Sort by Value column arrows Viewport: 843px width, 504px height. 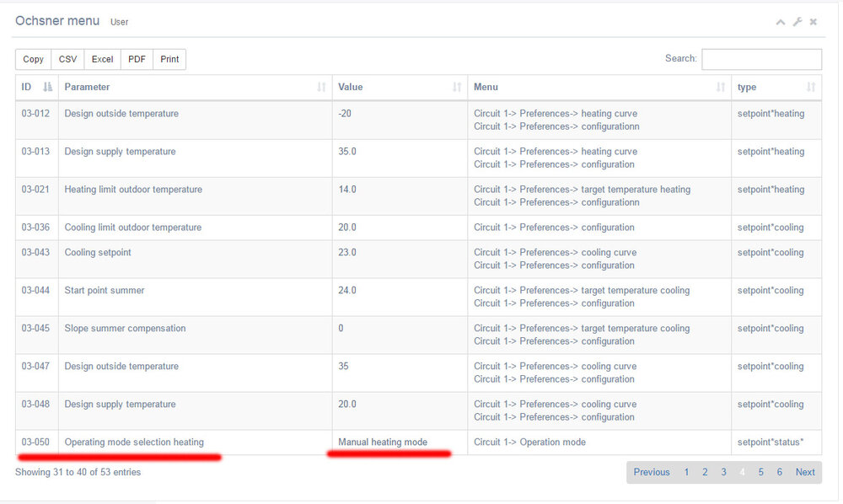click(456, 87)
